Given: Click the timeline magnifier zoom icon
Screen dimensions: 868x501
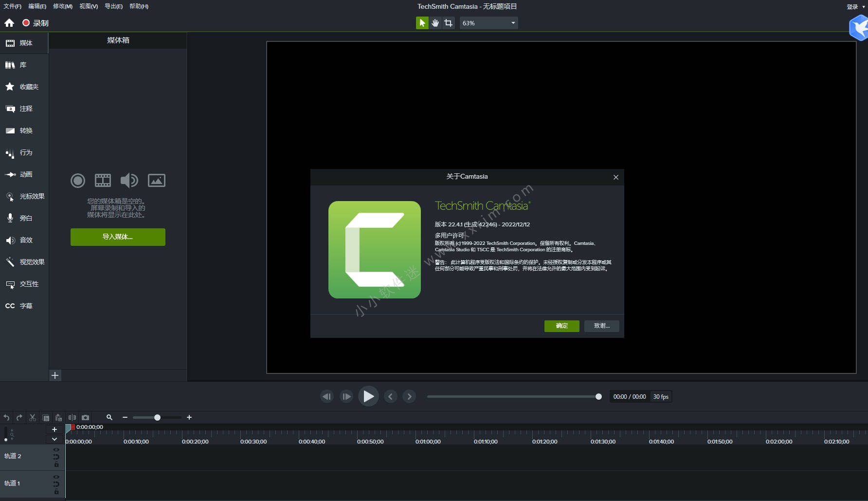Looking at the screenshot, I should (109, 418).
